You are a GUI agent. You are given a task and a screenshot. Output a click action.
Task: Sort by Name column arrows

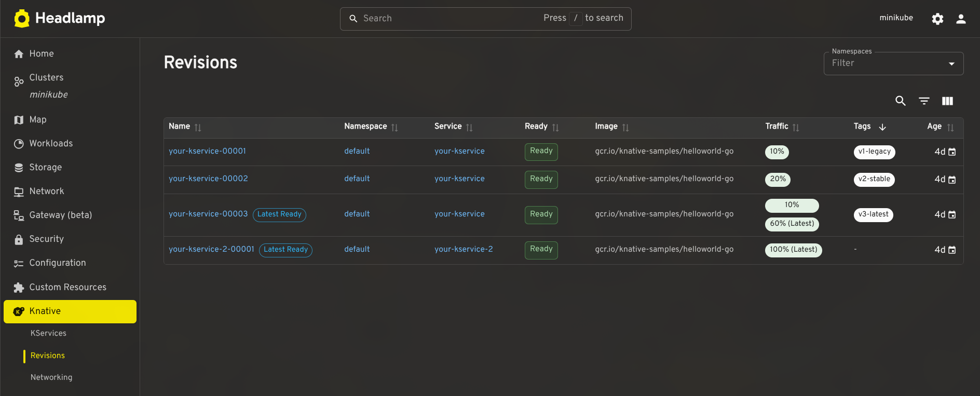tap(198, 128)
